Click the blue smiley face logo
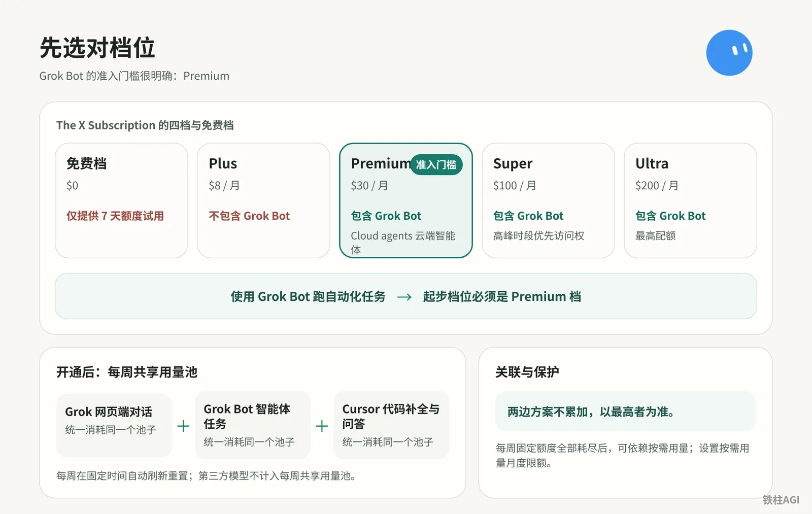This screenshot has width=812, height=514. [729, 53]
